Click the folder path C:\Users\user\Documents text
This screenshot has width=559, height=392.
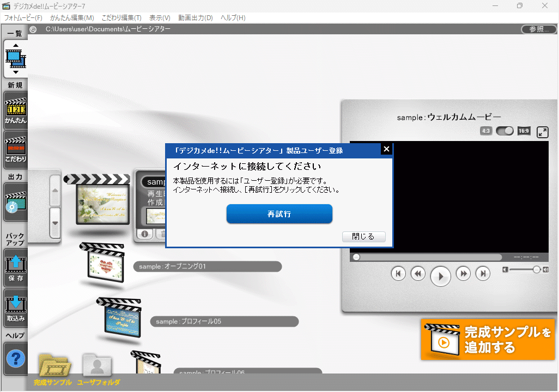point(108,29)
